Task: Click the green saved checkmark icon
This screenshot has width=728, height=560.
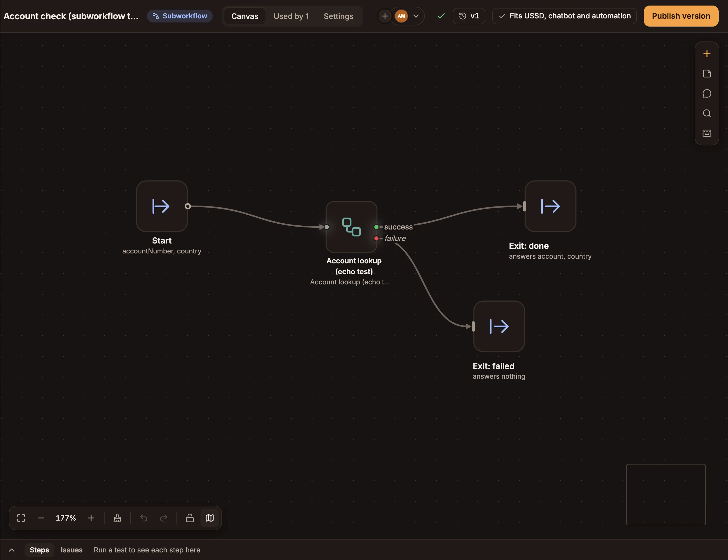Action: 441,16
